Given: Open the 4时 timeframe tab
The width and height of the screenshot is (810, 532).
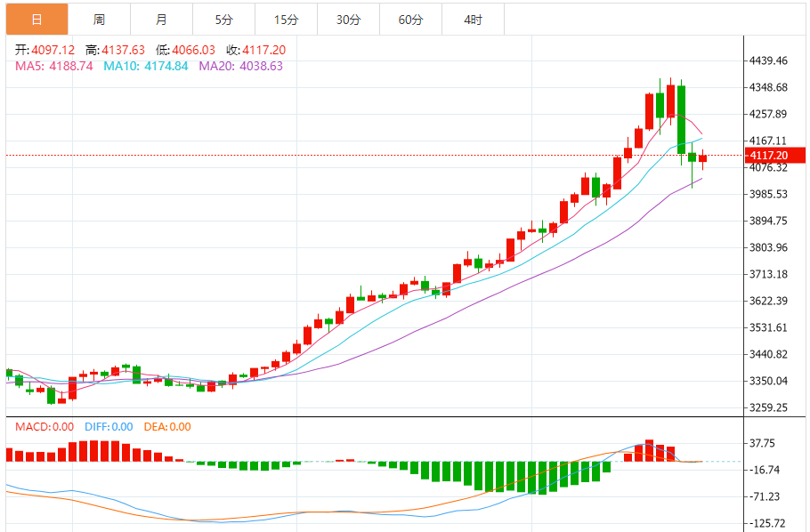Looking at the screenshot, I should pos(474,20).
